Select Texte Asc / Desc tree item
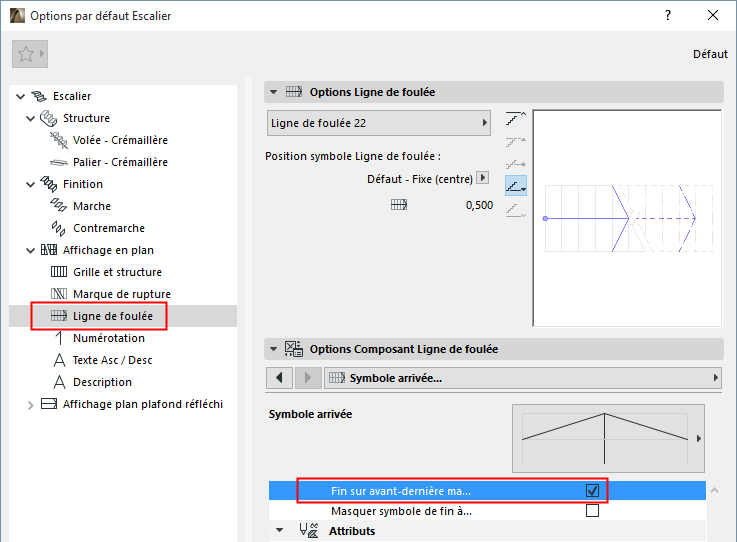 coord(112,360)
